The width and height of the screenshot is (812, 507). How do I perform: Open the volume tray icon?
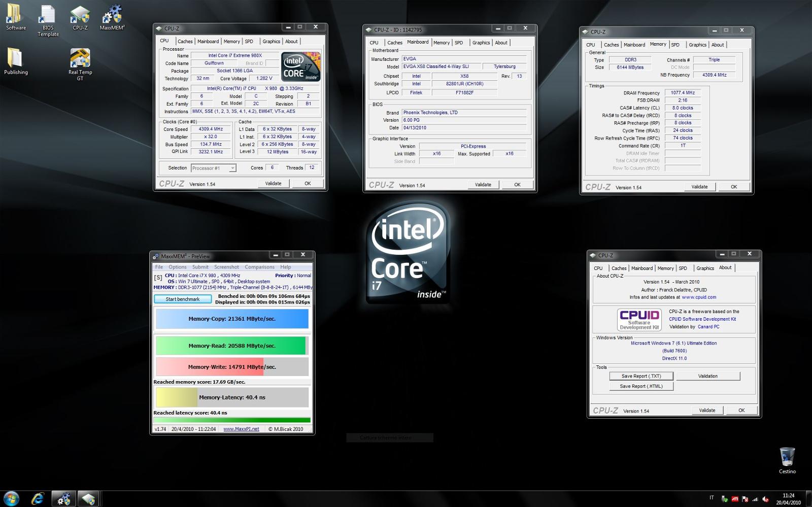click(x=765, y=499)
